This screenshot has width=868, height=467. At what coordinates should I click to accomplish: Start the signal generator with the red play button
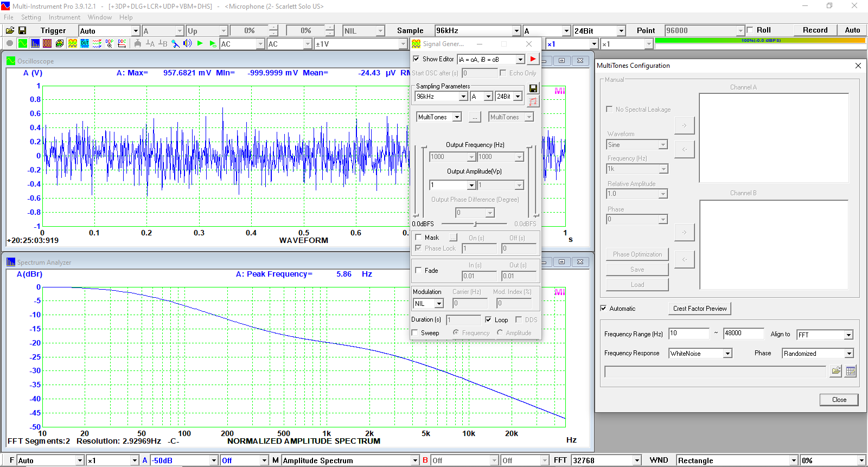[533, 59]
